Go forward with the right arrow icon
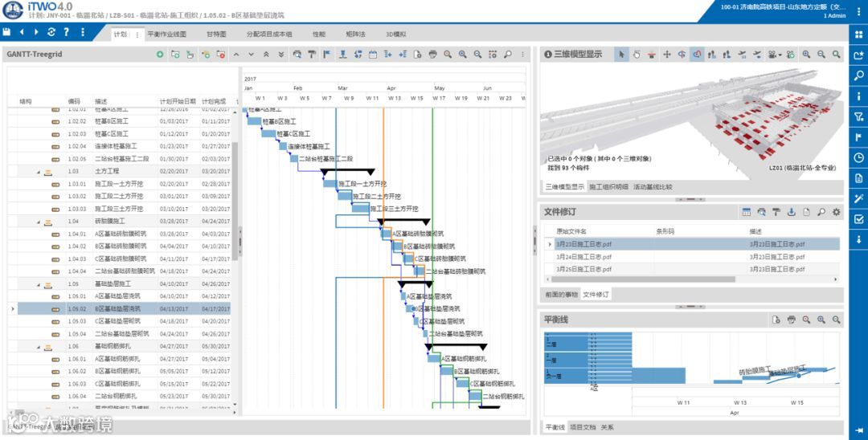 (x=36, y=32)
